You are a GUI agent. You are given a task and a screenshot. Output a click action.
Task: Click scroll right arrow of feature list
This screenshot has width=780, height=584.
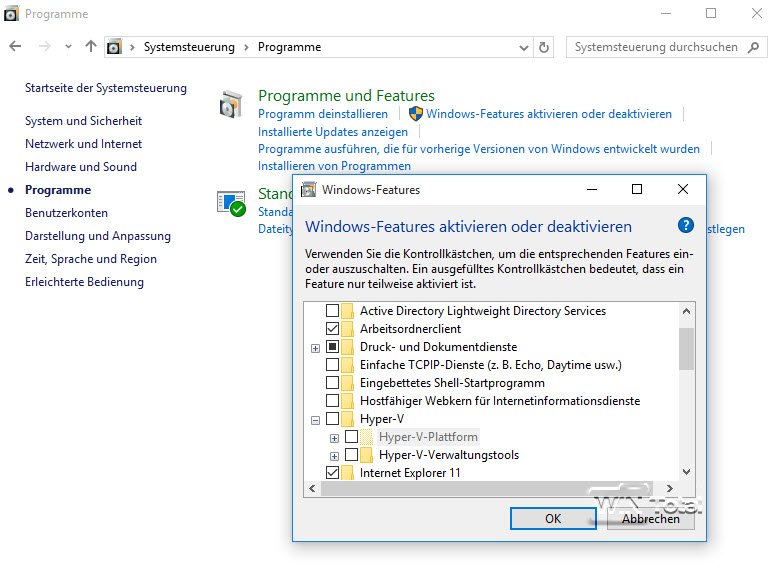670,488
